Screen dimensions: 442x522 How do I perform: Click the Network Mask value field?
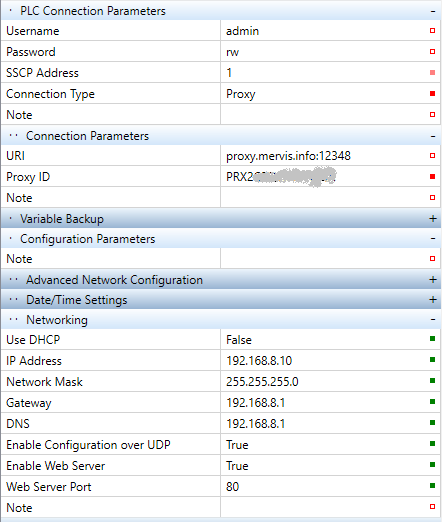tap(330, 382)
